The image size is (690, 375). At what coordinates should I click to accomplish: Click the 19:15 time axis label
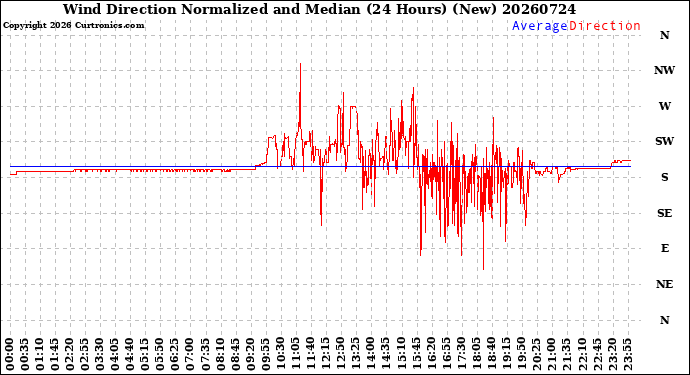click(x=506, y=354)
